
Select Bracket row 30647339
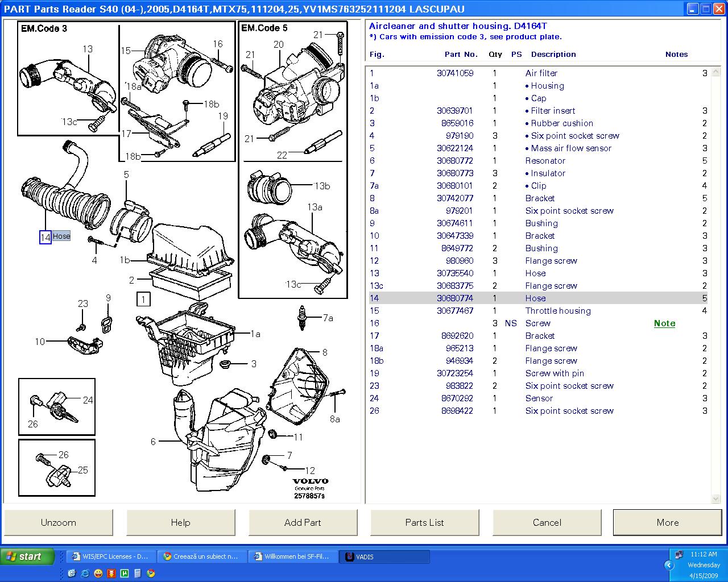click(538, 236)
